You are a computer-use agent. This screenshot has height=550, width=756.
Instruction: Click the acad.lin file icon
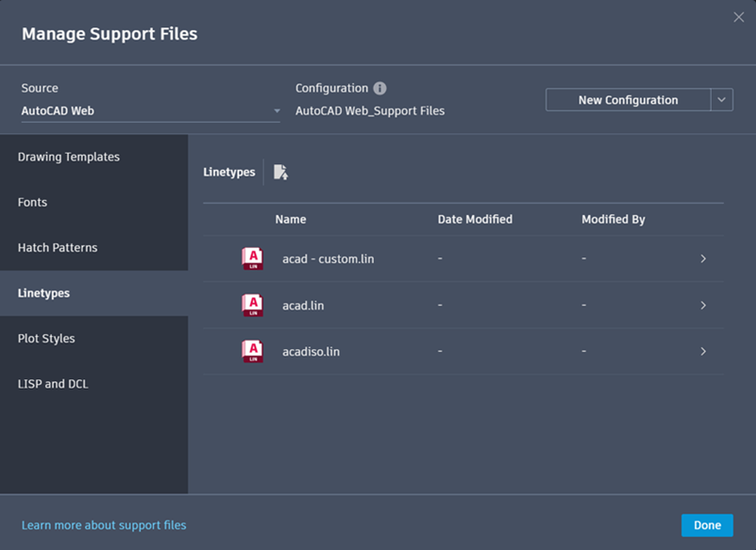click(252, 305)
